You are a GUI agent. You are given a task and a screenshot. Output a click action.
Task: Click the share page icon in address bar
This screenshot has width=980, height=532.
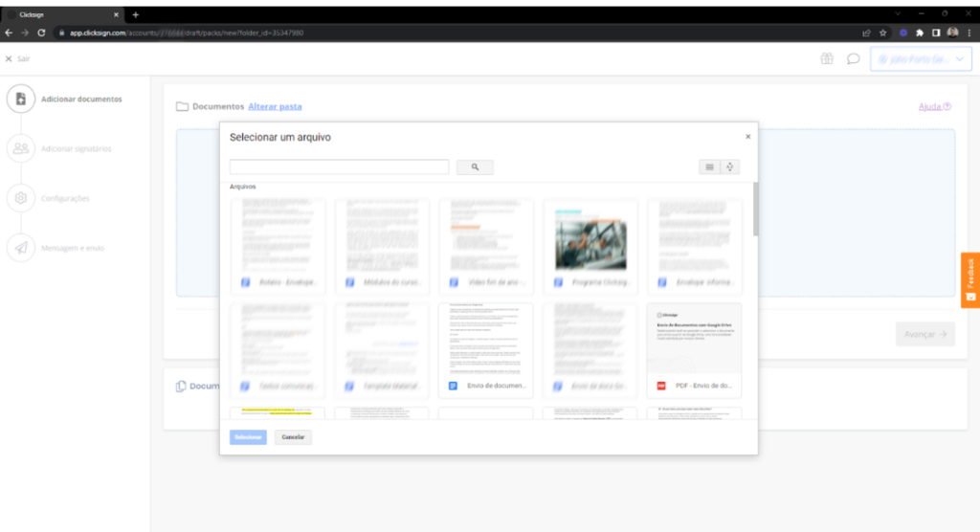click(866, 33)
